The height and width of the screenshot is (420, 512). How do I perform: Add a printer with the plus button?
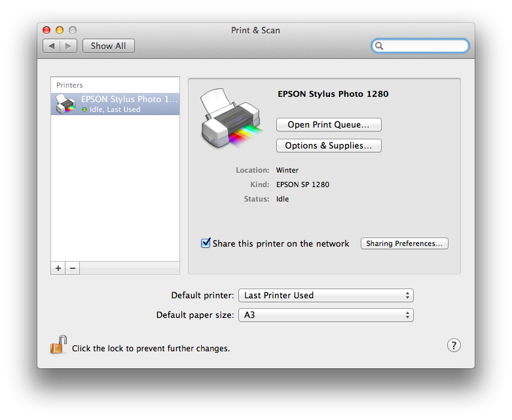tap(58, 268)
